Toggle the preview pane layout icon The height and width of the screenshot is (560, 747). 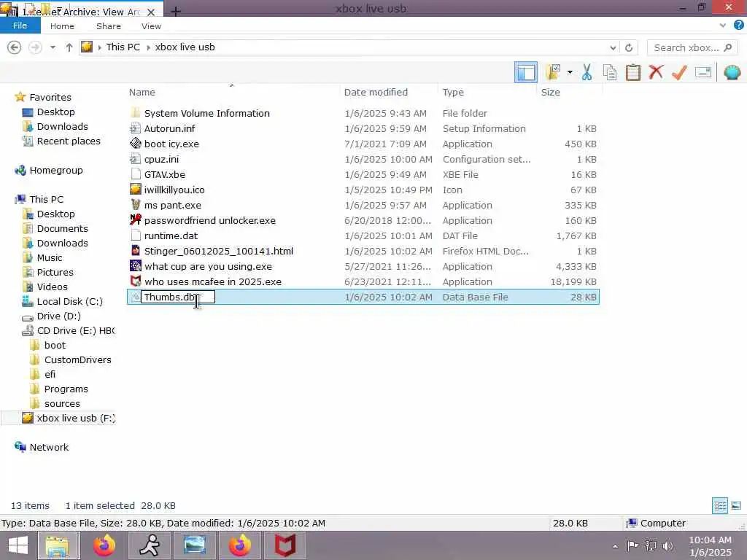click(526, 72)
